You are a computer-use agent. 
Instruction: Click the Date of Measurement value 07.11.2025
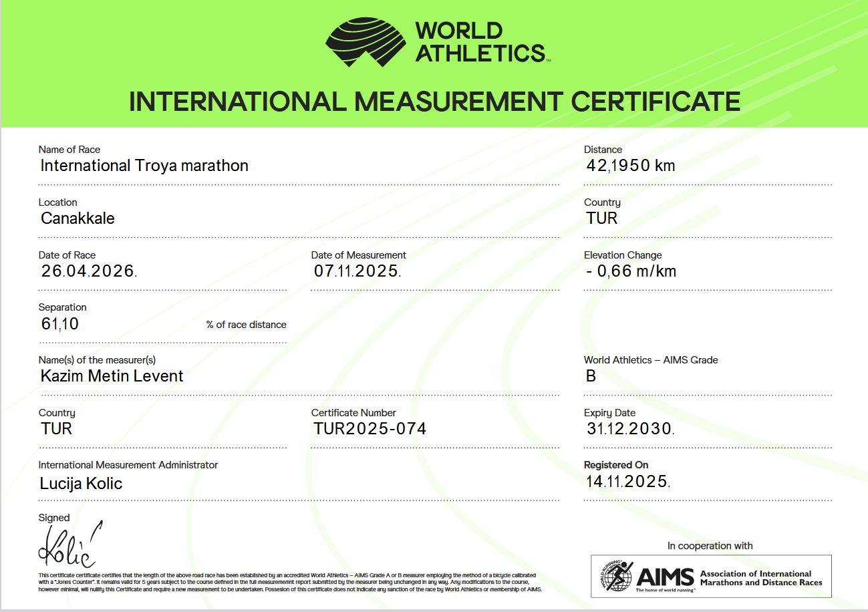[357, 271]
